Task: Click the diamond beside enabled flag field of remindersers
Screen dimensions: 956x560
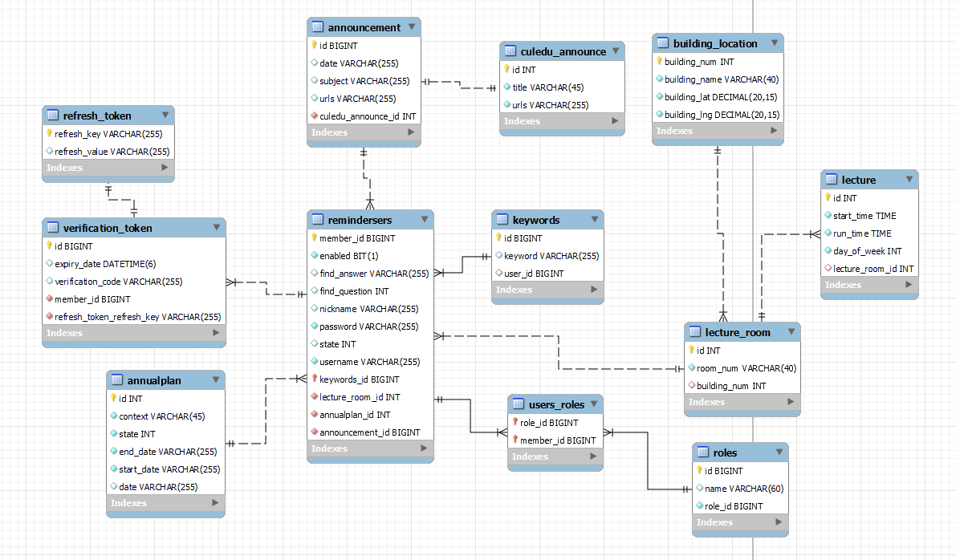Action: coord(315,255)
